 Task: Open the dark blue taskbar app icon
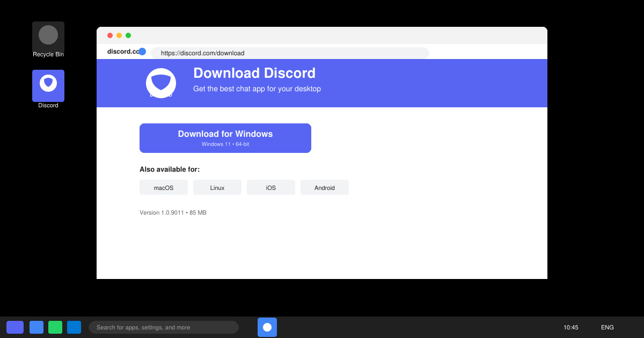pos(74,327)
